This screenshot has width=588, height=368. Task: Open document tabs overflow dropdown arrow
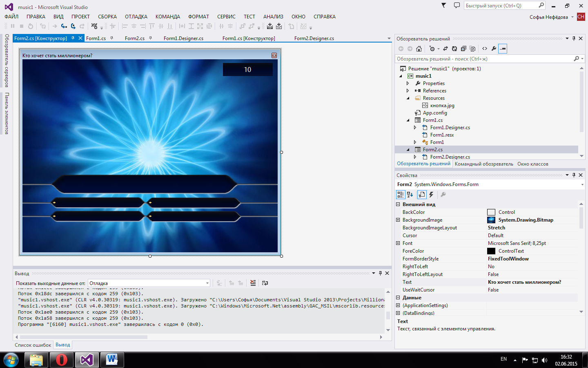tap(389, 38)
